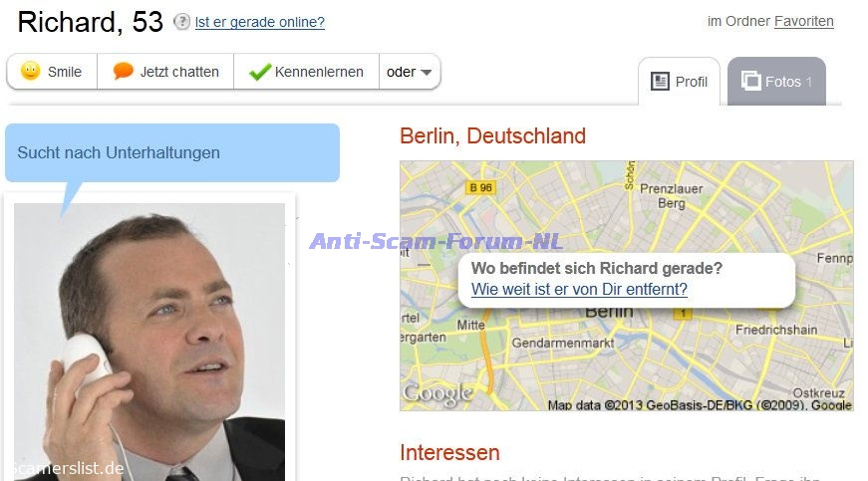Click the Fotos tab gallery icon
The image size is (868, 481).
750,81
